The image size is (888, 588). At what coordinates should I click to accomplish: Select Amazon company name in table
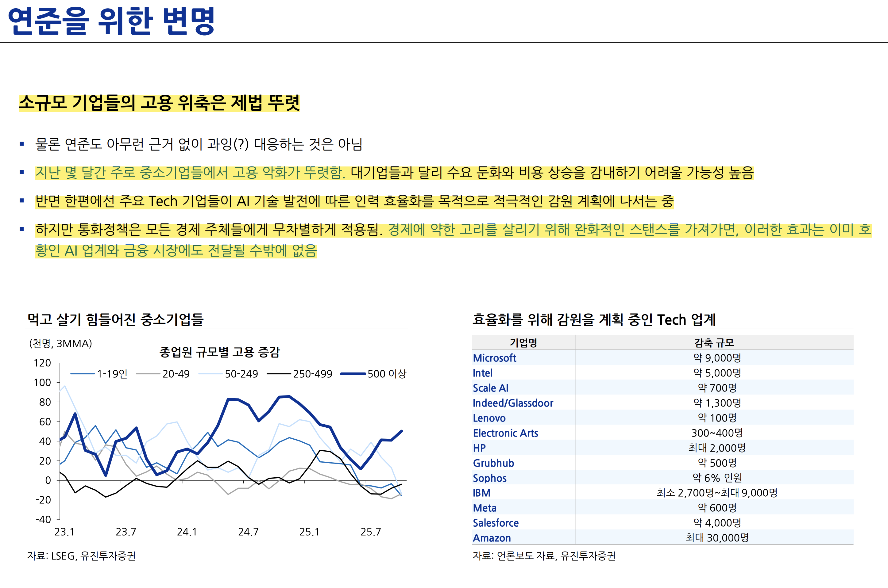click(x=492, y=538)
